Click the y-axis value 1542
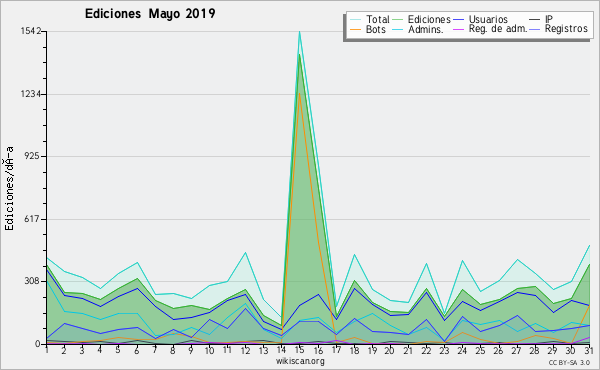Screen dimensions: 600x370 (31, 31)
